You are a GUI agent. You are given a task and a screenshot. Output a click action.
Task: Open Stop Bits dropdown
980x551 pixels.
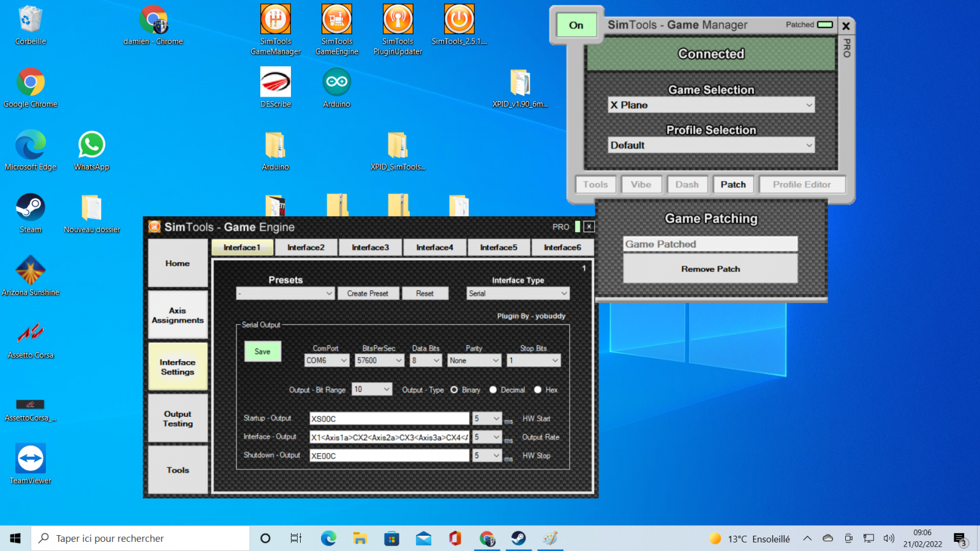tap(533, 361)
